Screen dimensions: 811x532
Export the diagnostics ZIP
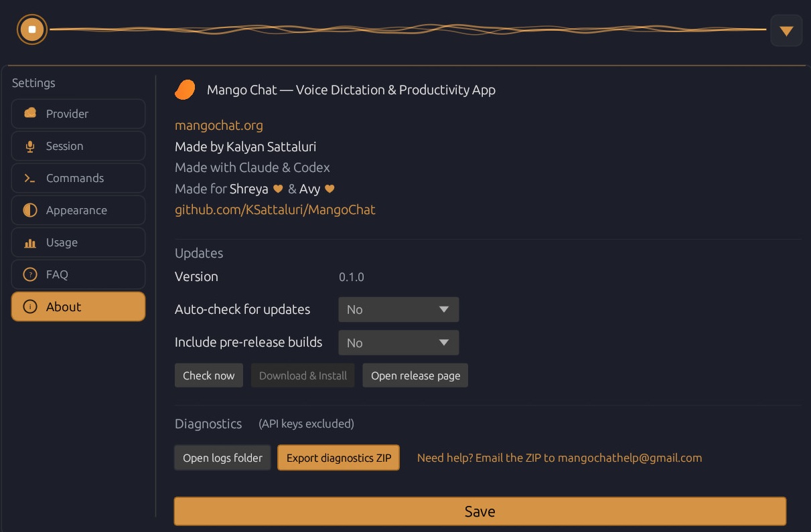point(338,458)
